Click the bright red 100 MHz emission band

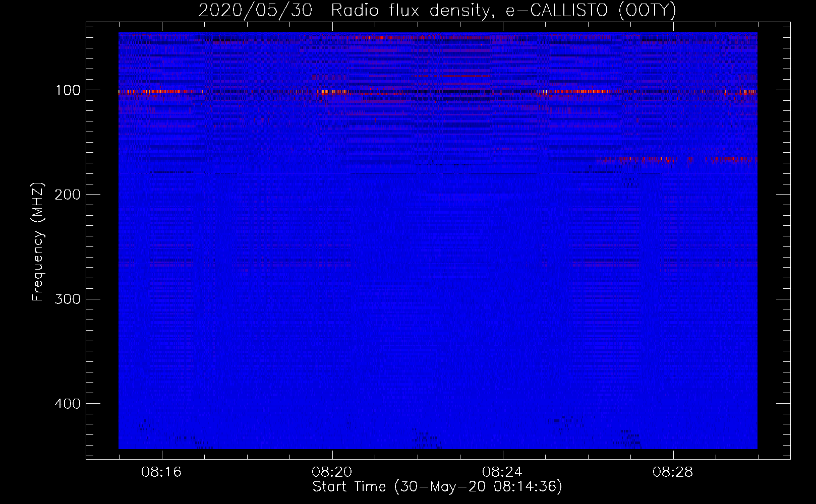[438, 92]
